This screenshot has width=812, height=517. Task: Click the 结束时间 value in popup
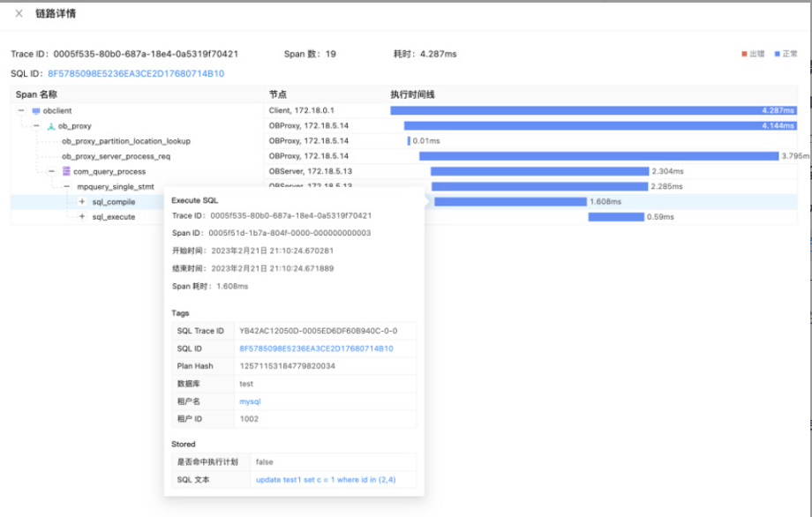(273, 268)
